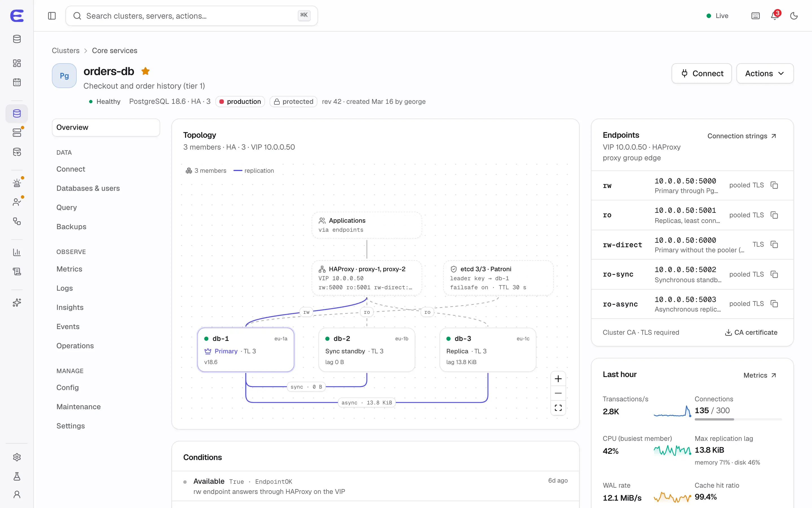This screenshot has width=812, height=508.
Task: Copy the rw endpoint address
Action: 775,185
